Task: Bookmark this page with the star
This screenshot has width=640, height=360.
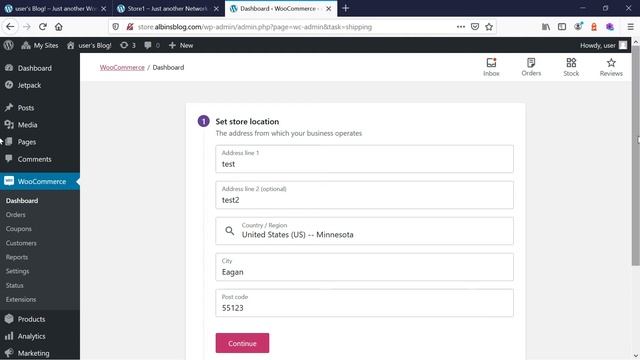Action: click(489, 27)
